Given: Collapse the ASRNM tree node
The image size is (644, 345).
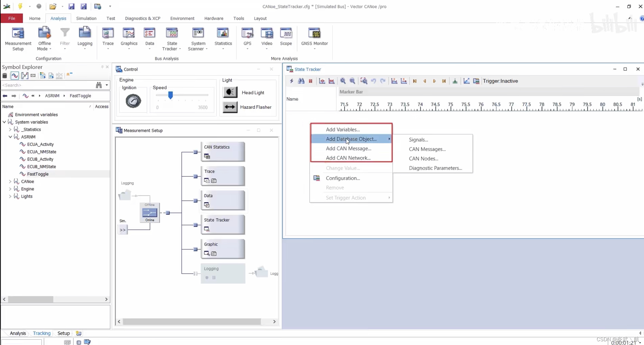Looking at the screenshot, I should coord(10,137).
